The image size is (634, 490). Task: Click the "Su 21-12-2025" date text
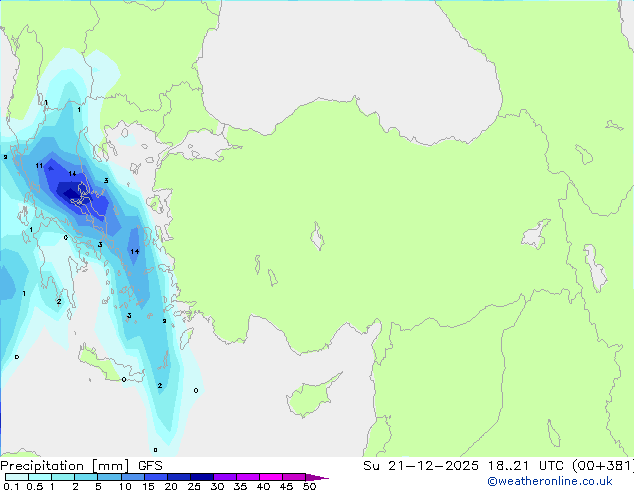pos(421,466)
